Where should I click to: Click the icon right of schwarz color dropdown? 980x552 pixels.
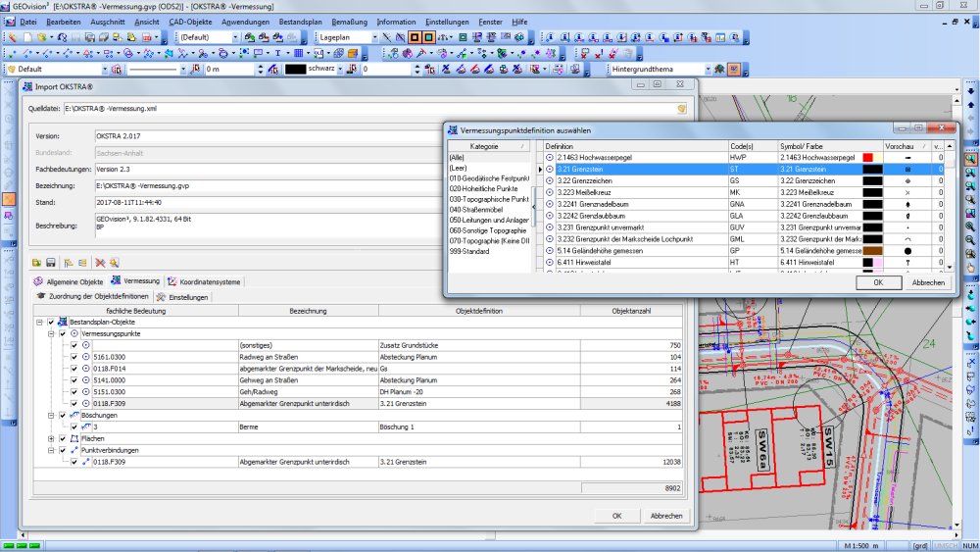pyautogui.click(x=352, y=70)
